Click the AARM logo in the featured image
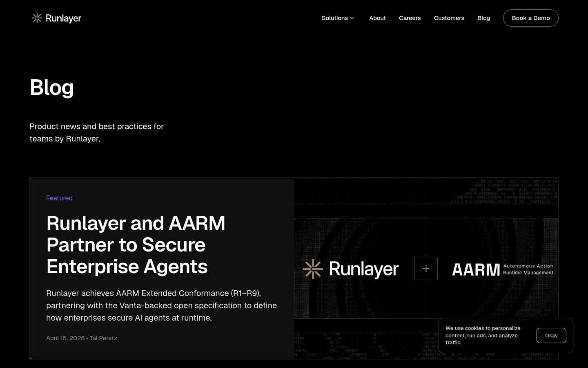588x368 pixels. [502, 269]
